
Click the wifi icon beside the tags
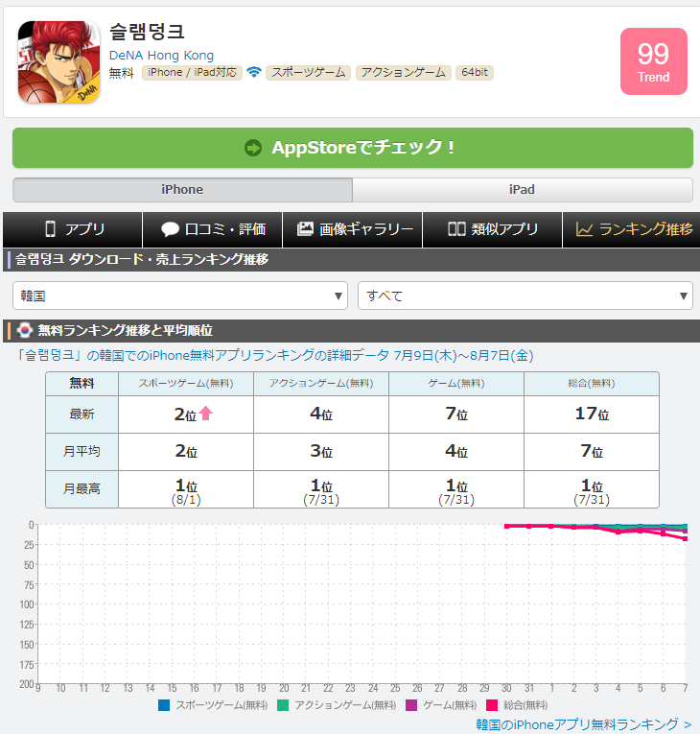coord(254,73)
